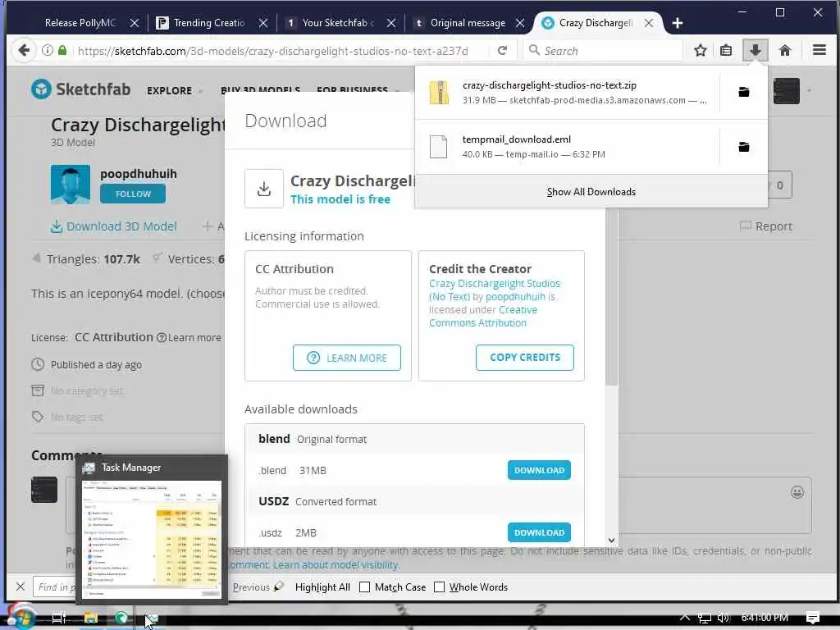Screen dimensions: 840x630
Task: Click Show All Downloads
Action: pyautogui.click(x=591, y=192)
